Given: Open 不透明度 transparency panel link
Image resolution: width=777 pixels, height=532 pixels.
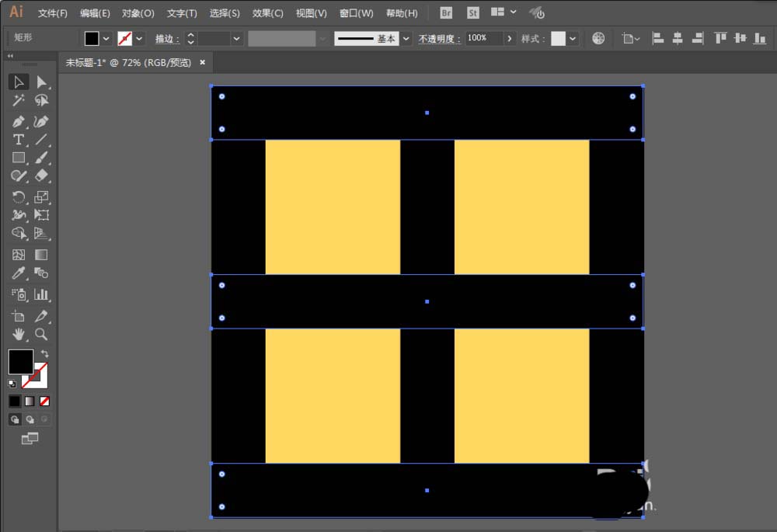Looking at the screenshot, I should pyautogui.click(x=439, y=38).
